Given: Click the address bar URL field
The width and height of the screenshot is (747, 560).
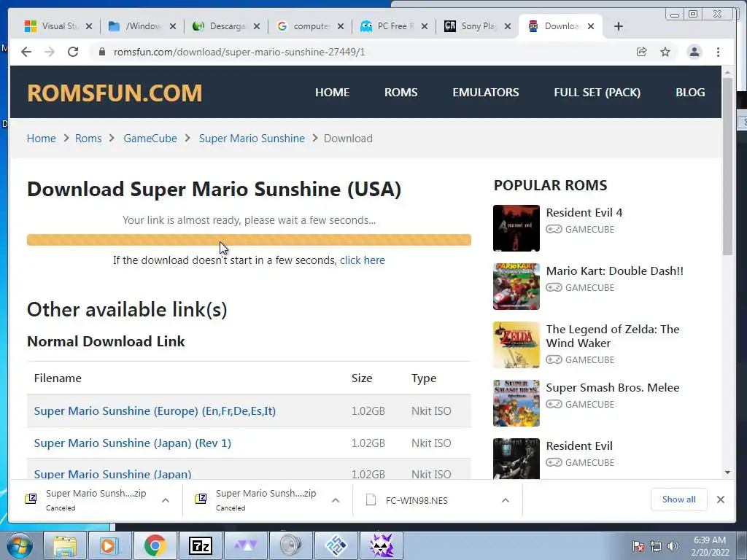Looking at the screenshot, I should [x=362, y=52].
